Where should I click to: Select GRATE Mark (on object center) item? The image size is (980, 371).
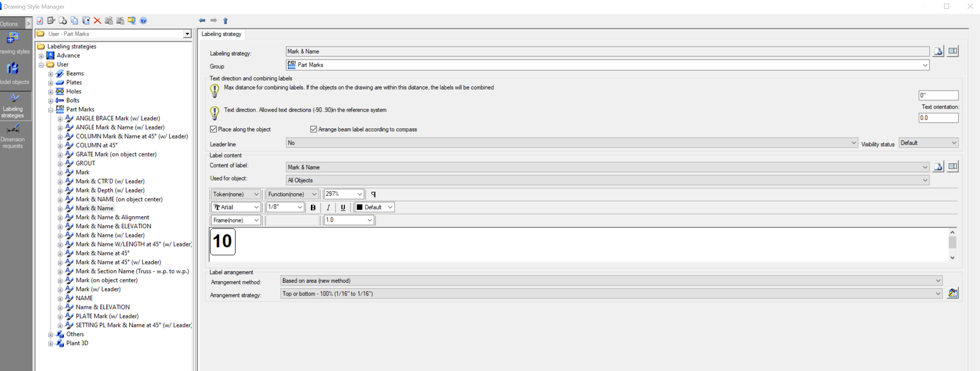[116, 154]
